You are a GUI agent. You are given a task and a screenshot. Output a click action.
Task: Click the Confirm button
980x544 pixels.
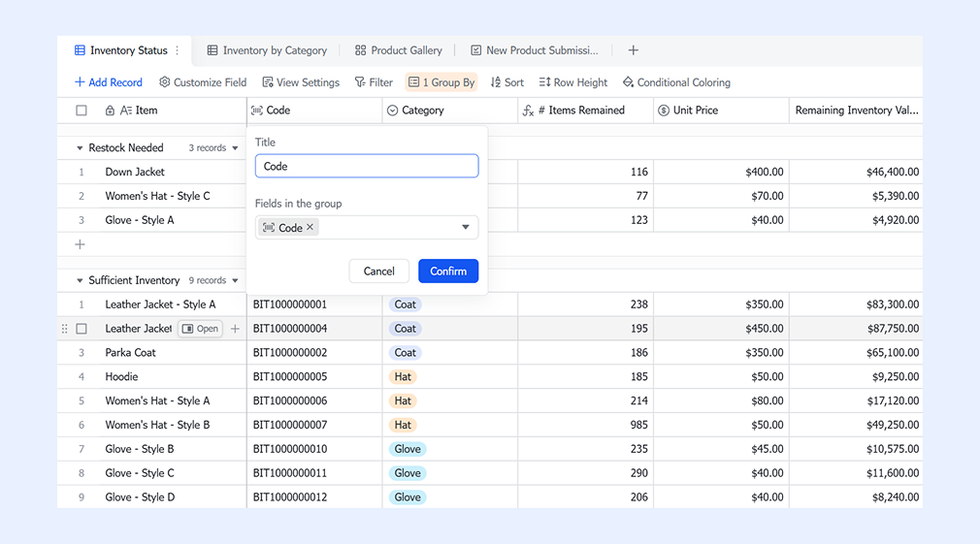point(448,272)
